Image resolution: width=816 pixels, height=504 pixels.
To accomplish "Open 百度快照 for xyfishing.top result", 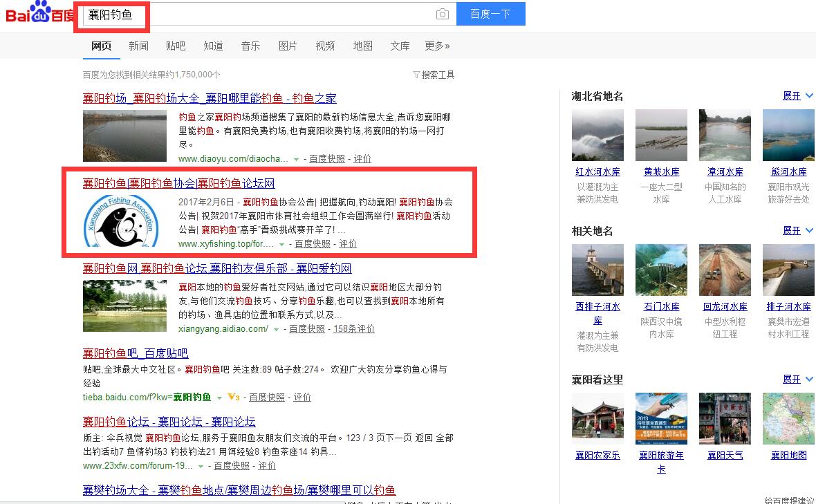I will coord(313,244).
